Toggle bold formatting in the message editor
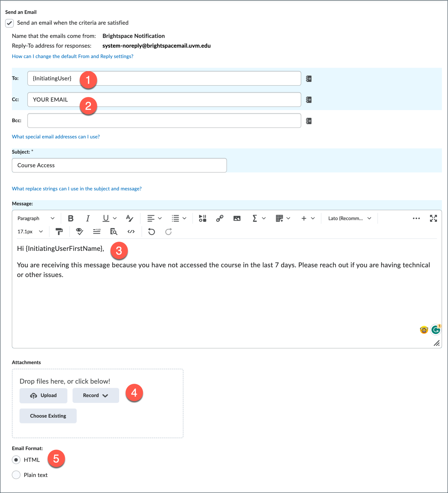Viewport: 448px width, 493px height. (71, 218)
